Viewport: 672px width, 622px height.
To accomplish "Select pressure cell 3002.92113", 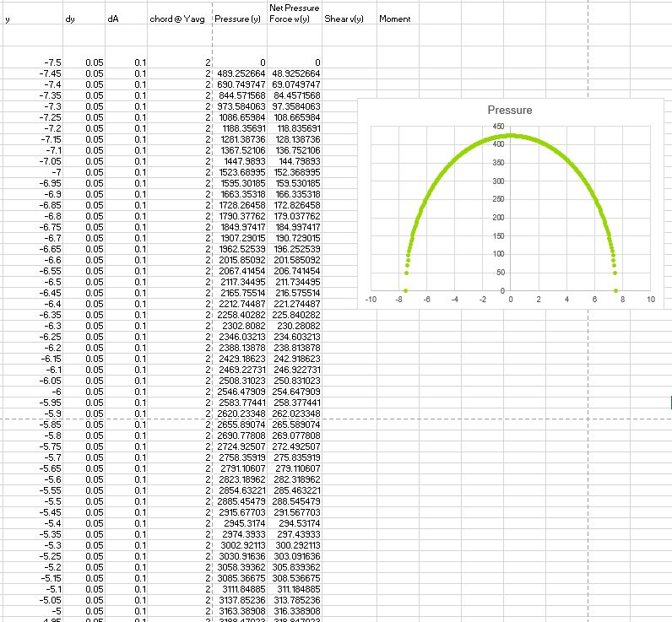I will (240, 545).
